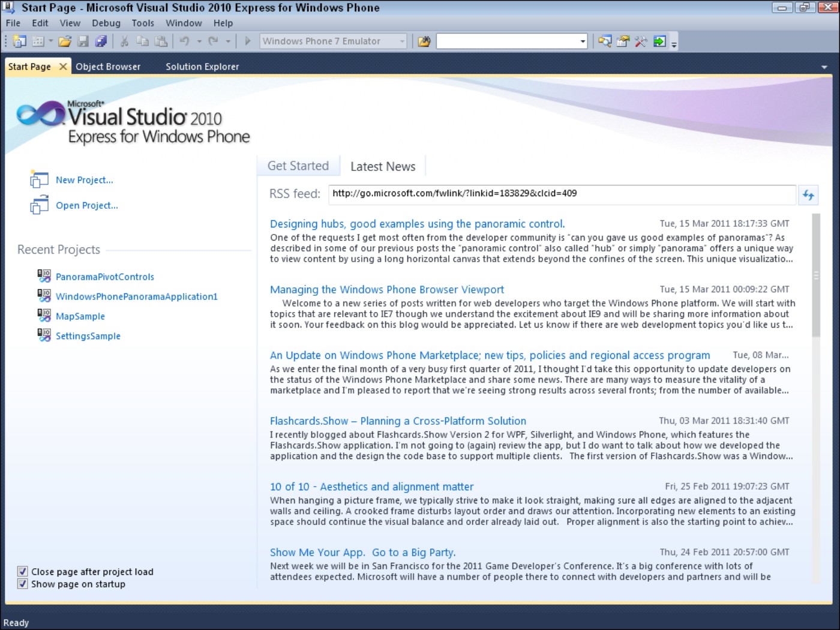This screenshot has width=840, height=630.
Task: Click the RSS feed refresh icon button
Action: click(809, 195)
